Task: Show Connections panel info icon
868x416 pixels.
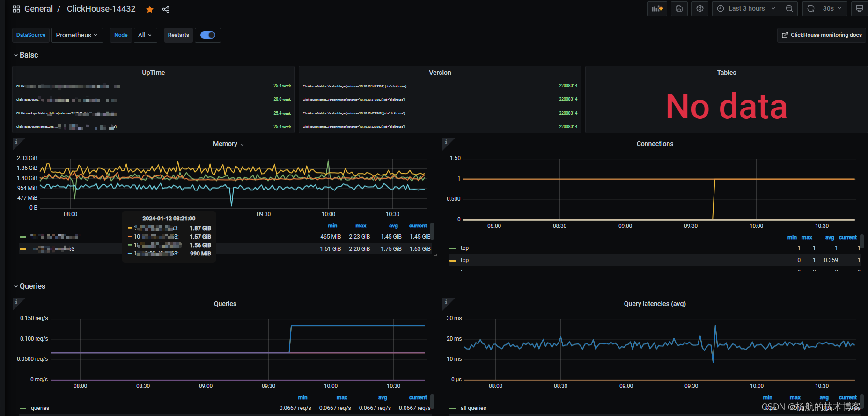Action: coord(446,142)
